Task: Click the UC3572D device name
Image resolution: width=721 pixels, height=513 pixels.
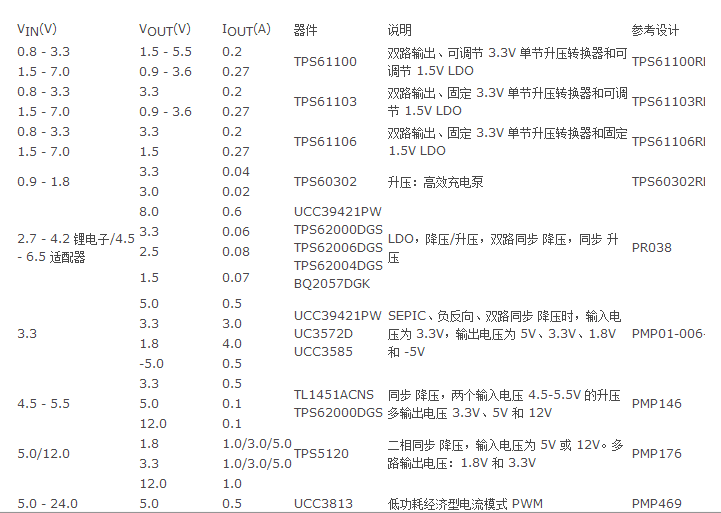Action: [323, 334]
